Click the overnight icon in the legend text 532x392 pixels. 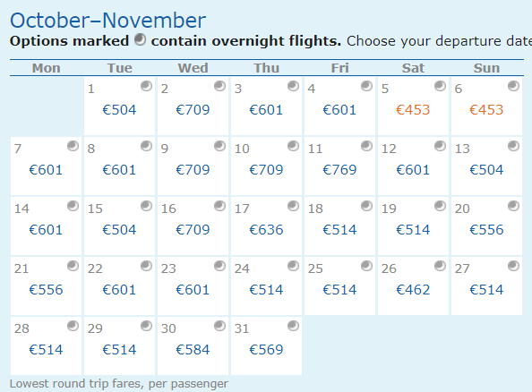tap(140, 39)
